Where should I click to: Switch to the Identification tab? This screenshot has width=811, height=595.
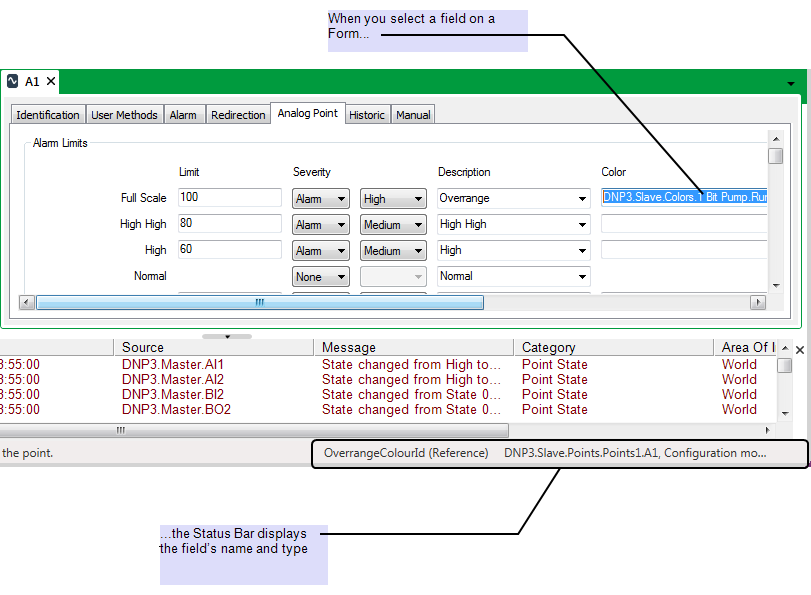(x=48, y=115)
